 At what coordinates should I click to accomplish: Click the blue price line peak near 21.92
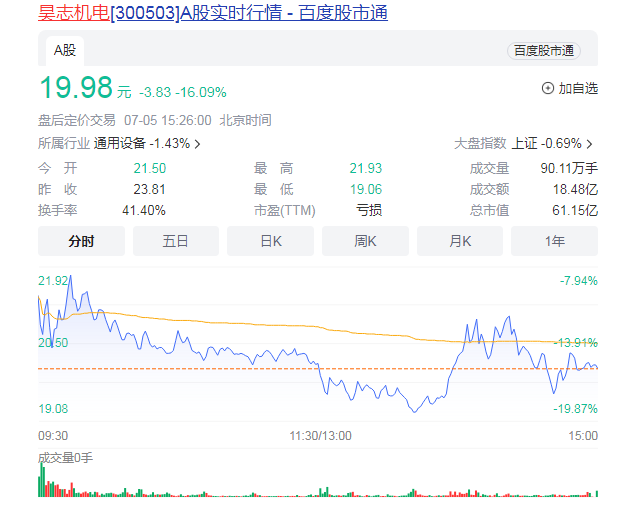coord(68,278)
